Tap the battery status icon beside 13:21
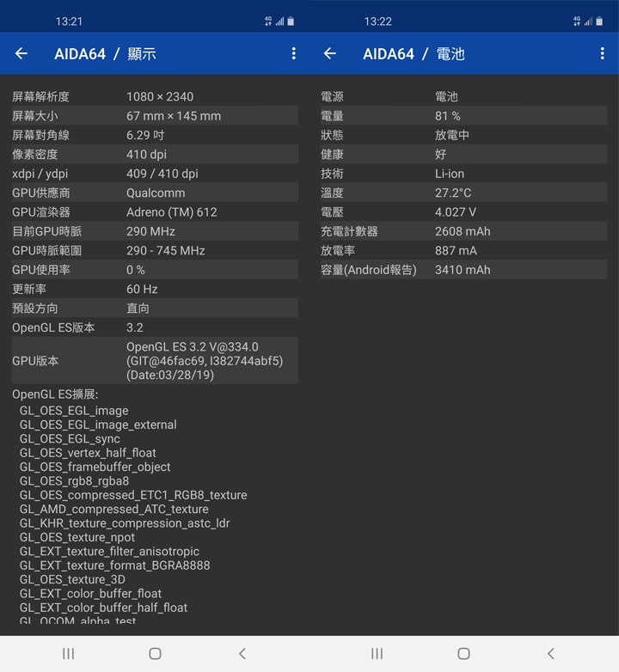Image resolution: width=619 pixels, height=672 pixels. (291, 21)
